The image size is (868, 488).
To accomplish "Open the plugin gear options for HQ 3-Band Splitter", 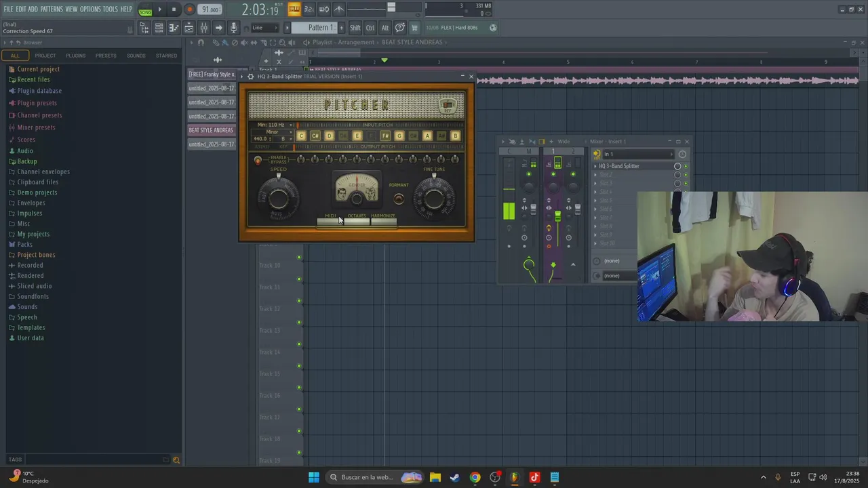I will point(250,77).
